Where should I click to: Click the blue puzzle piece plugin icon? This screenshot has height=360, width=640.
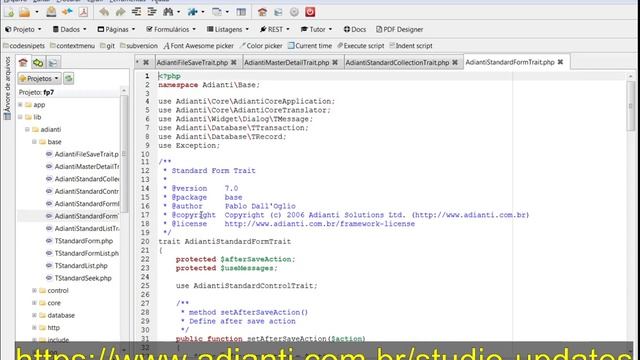192,12
